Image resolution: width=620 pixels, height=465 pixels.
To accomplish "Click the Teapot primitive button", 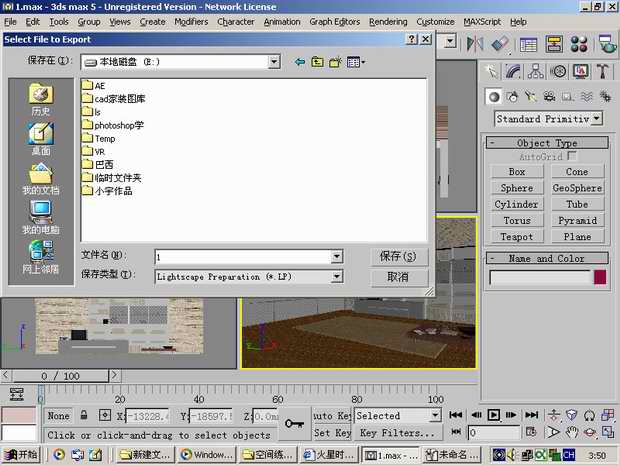I will point(517,236).
